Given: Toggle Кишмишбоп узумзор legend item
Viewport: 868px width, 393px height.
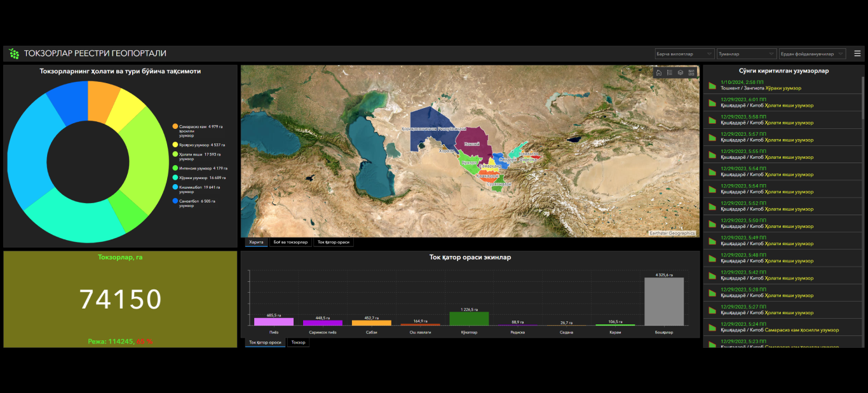Looking at the screenshot, I should [x=175, y=189].
